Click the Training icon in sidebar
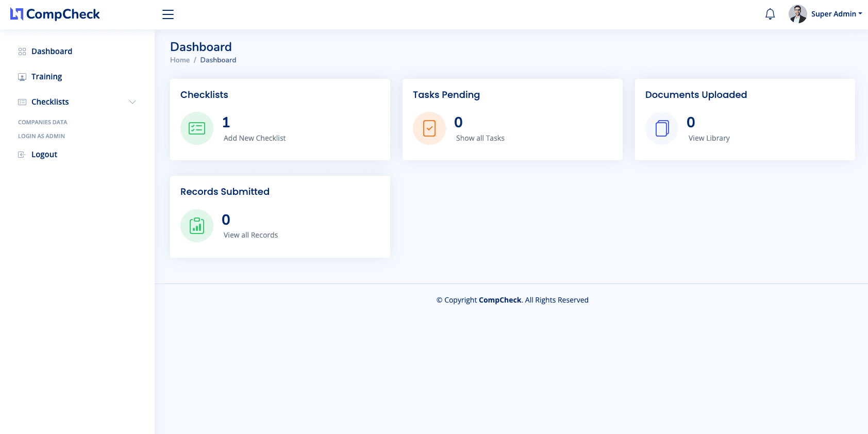868x434 pixels. pyautogui.click(x=22, y=77)
